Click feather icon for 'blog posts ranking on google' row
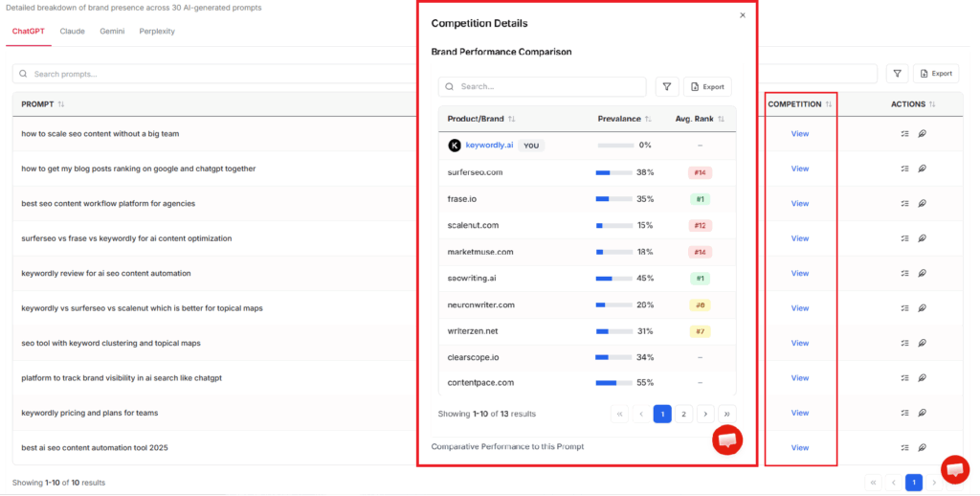980x496 pixels. pyautogui.click(x=922, y=169)
